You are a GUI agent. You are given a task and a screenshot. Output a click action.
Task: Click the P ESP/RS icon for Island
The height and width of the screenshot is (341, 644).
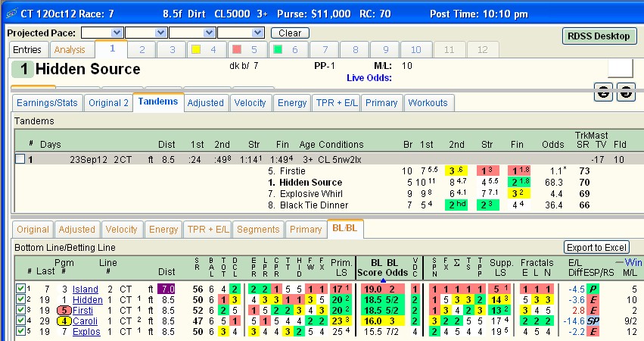coord(593,289)
